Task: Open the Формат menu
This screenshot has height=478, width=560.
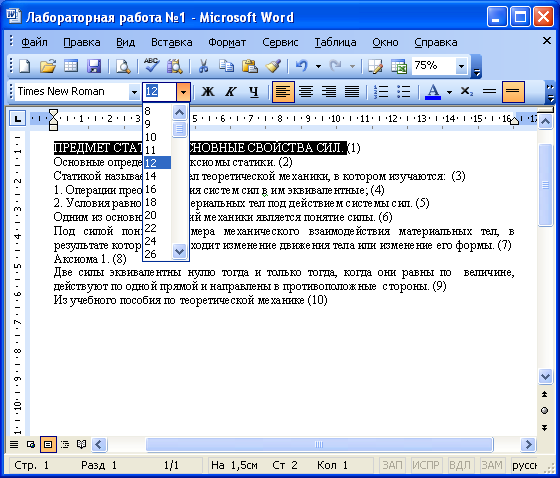Action: pyautogui.click(x=227, y=42)
